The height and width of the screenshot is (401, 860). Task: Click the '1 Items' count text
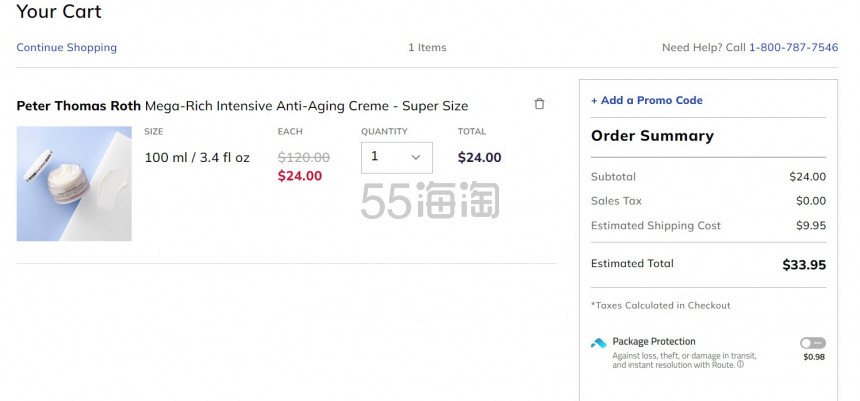tap(427, 48)
